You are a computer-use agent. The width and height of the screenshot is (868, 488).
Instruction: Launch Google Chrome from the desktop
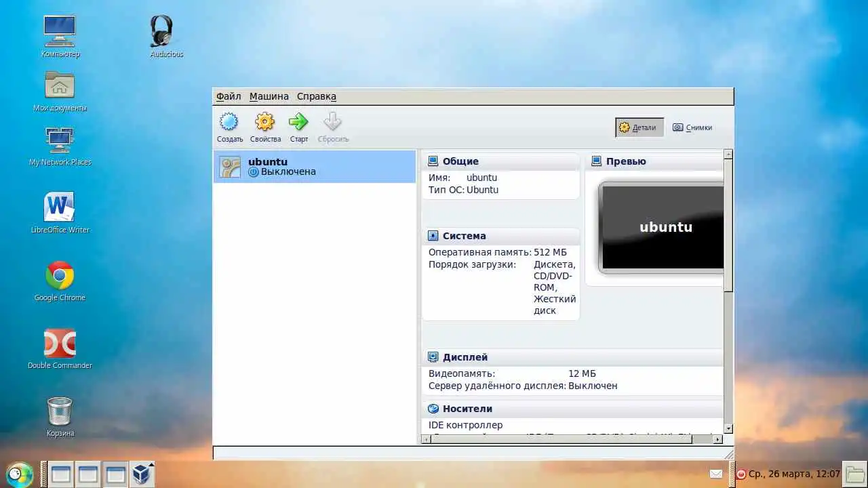(60, 275)
